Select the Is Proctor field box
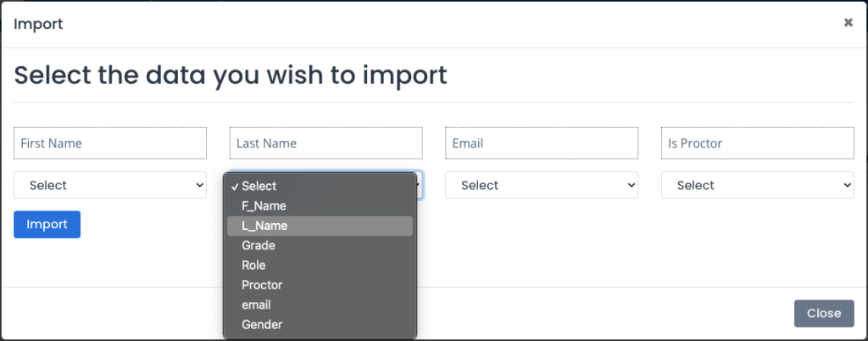868x341 pixels. [757, 143]
